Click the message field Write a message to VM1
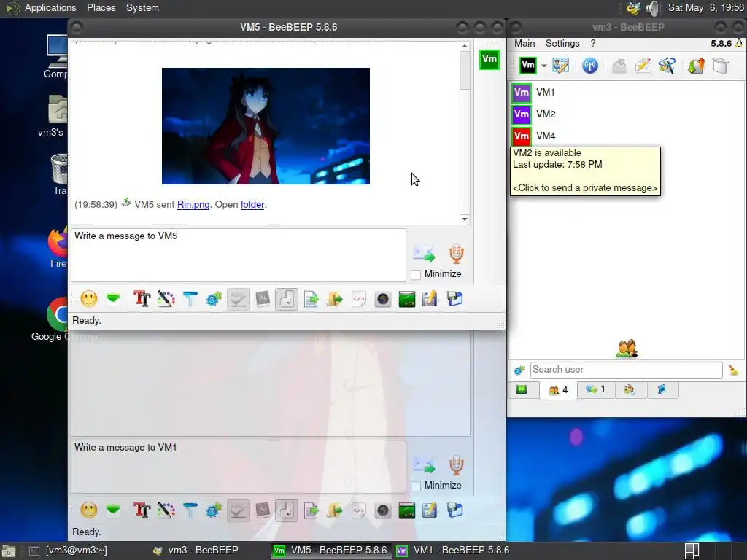 [239, 467]
